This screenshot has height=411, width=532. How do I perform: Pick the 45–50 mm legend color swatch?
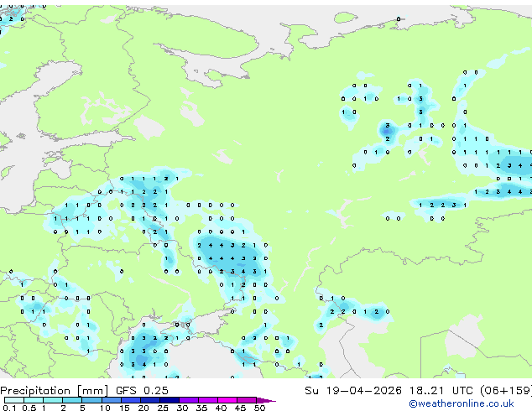[x=247, y=400]
